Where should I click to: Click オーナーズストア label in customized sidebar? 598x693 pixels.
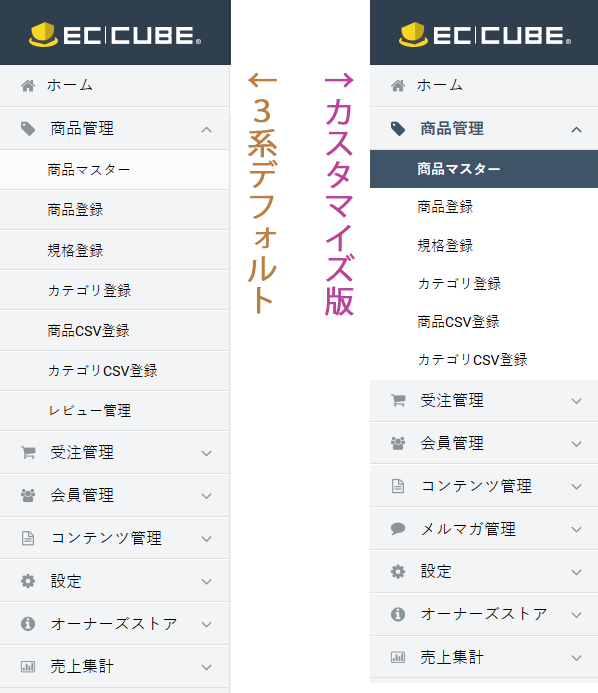click(484, 614)
